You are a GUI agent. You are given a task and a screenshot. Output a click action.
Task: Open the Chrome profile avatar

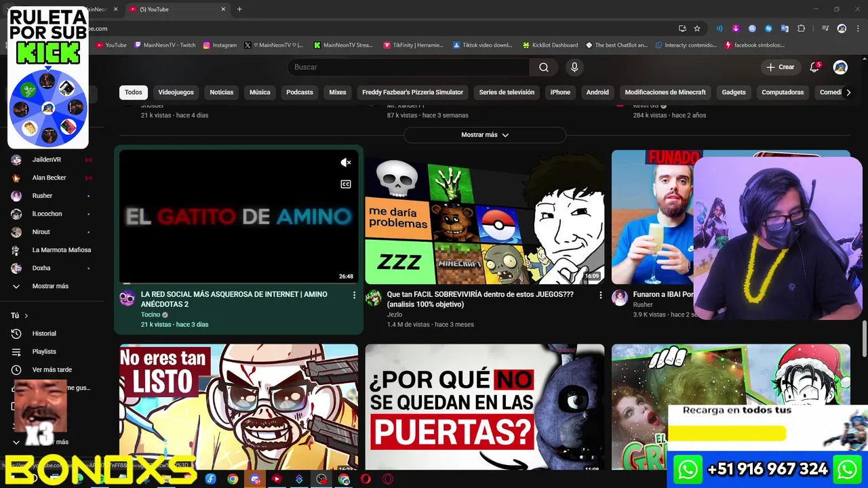842,28
